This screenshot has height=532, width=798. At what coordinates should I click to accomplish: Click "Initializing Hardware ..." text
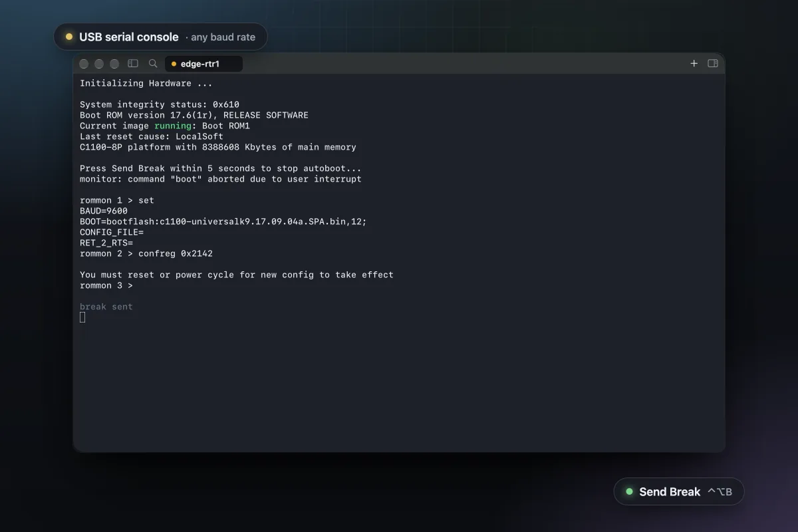click(146, 83)
